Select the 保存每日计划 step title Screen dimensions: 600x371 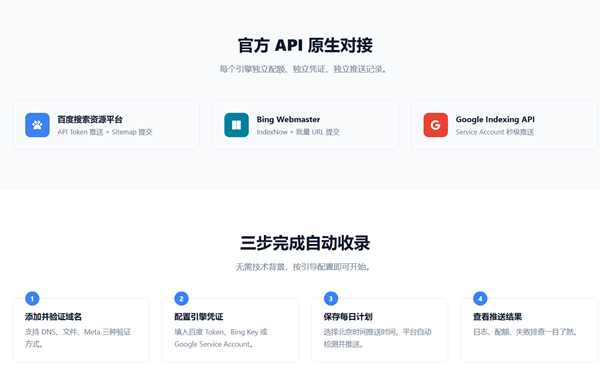coord(348,317)
